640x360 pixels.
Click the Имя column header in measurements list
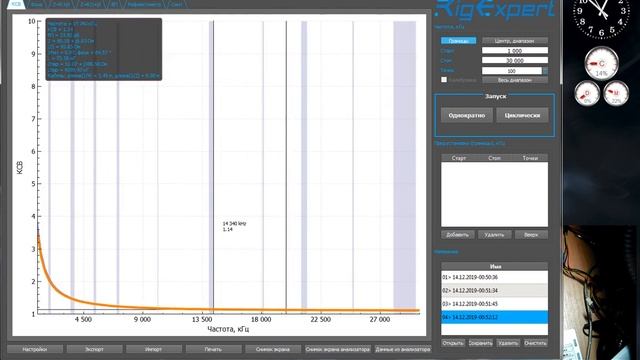pos(494,266)
